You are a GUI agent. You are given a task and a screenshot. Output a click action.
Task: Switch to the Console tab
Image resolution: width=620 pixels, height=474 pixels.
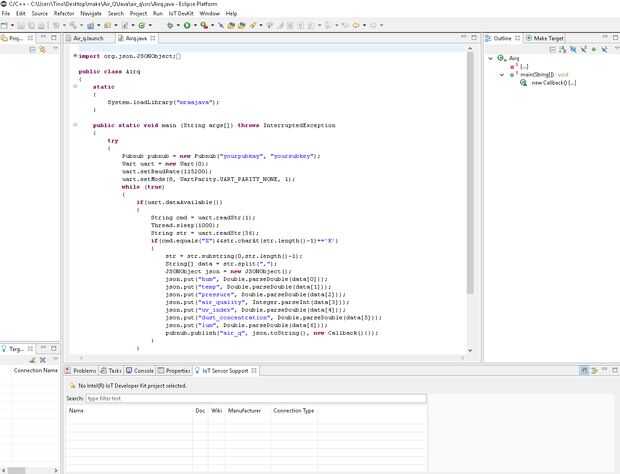pos(143,370)
